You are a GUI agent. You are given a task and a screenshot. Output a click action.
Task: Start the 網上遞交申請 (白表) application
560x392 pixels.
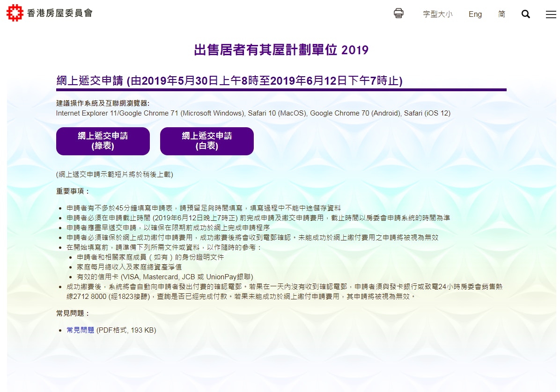click(x=207, y=141)
